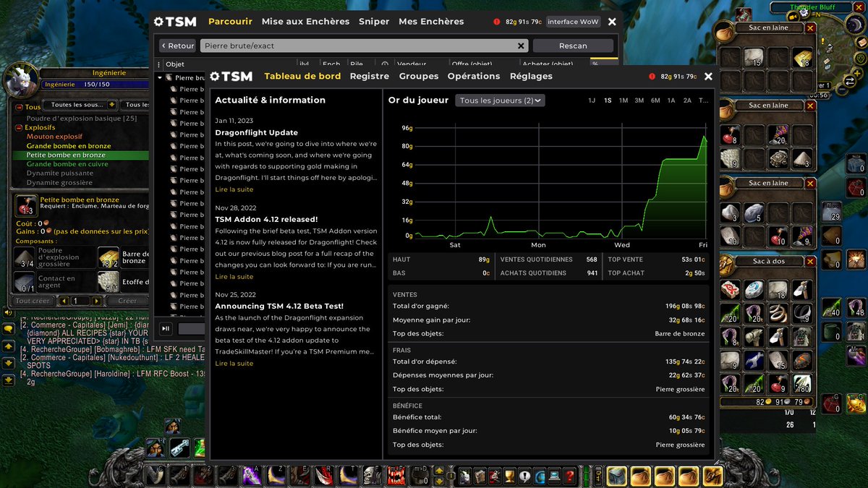
Task: Collapse the Pierre brute group row arrow
Action: pyautogui.click(x=161, y=77)
